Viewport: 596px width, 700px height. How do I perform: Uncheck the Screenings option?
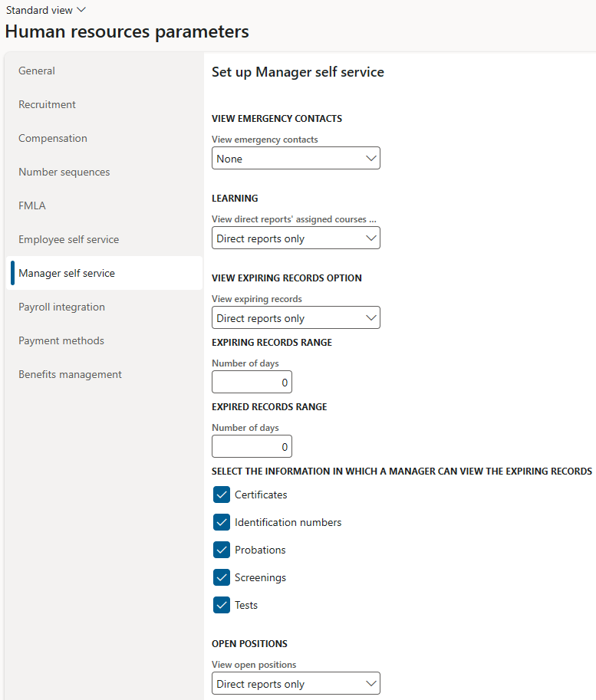(x=222, y=577)
